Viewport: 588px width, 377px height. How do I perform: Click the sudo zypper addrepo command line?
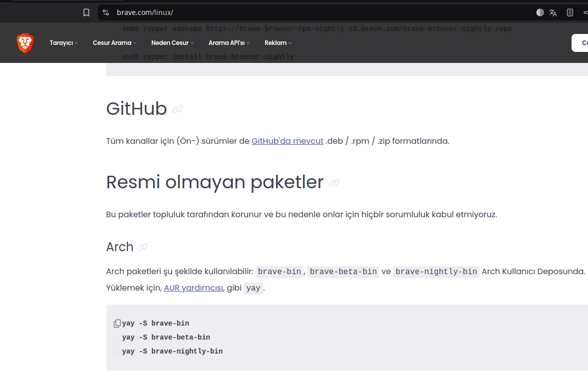coord(317,28)
